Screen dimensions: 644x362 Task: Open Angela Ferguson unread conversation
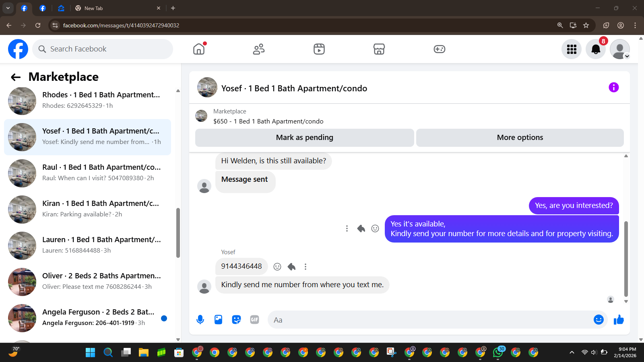pyautogui.click(x=87, y=318)
